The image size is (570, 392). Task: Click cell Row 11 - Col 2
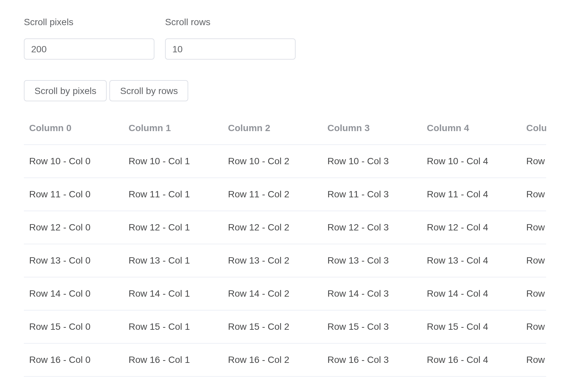pyautogui.click(x=272, y=194)
